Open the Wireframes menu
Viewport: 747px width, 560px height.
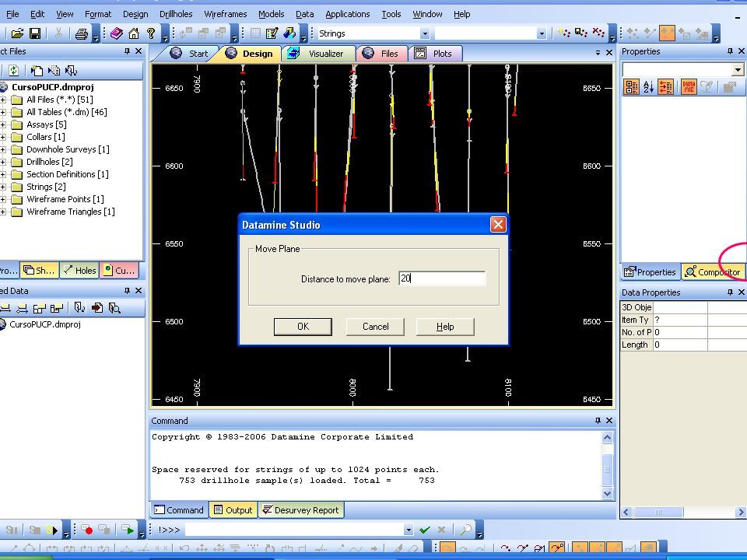click(x=226, y=14)
